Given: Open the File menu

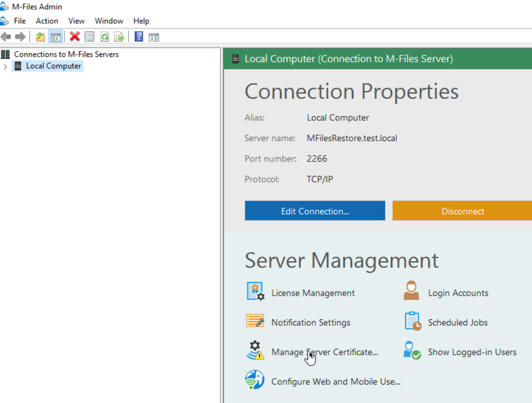Looking at the screenshot, I should 20,21.
